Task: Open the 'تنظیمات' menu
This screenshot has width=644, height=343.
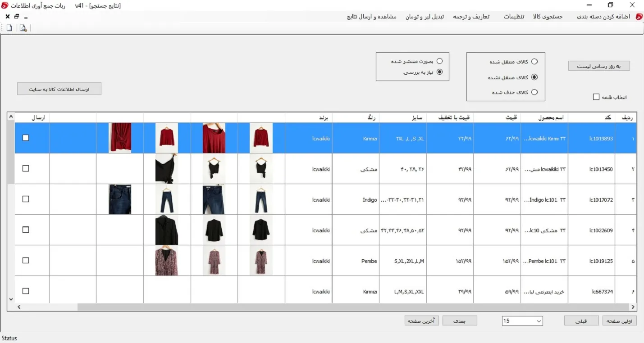Action: (514, 17)
